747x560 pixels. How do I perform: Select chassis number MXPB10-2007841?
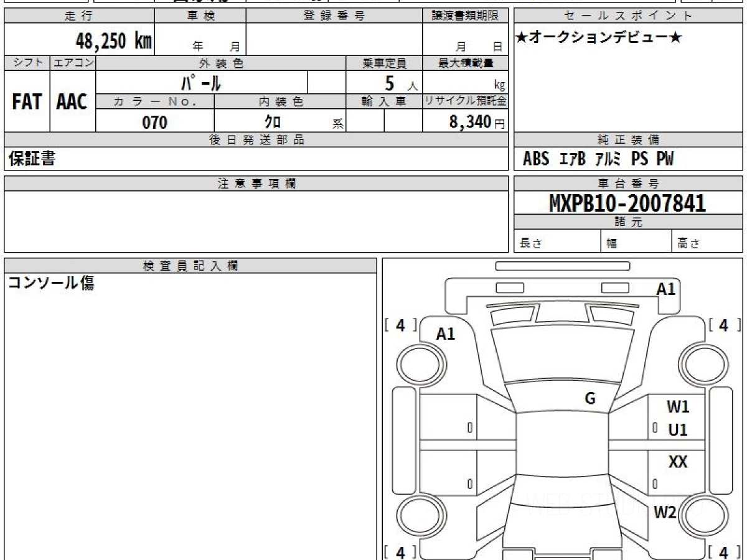pyautogui.click(x=627, y=203)
